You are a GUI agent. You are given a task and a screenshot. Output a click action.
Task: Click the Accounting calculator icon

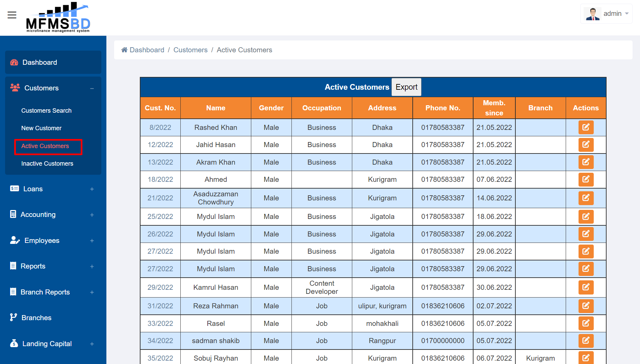[x=13, y=214]
